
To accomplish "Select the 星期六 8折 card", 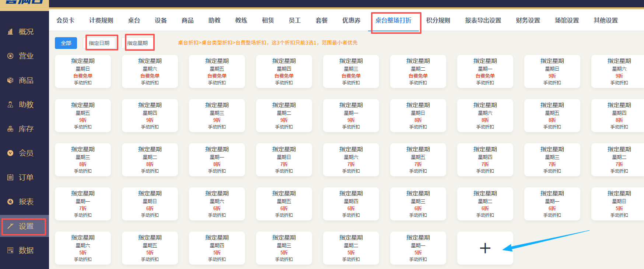I will 485,116.
